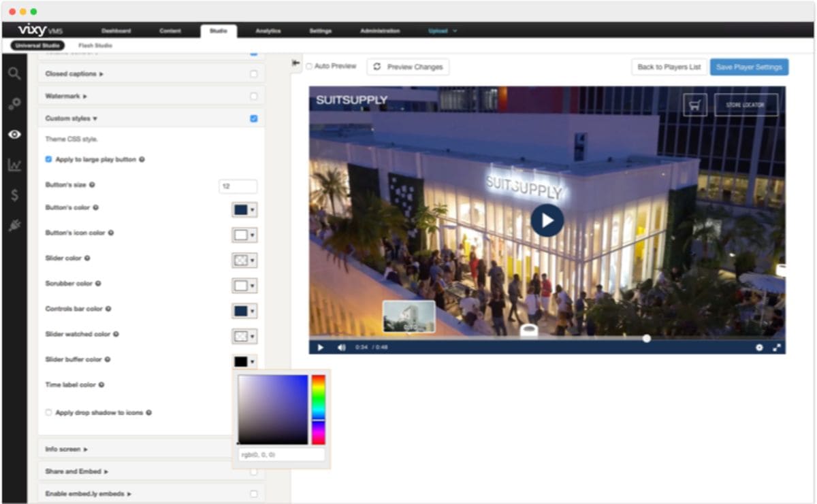The width and height of the screenshot is (817, 504).
Task: Uncheck Apply to large play button
Action: (x=48, y=159)
